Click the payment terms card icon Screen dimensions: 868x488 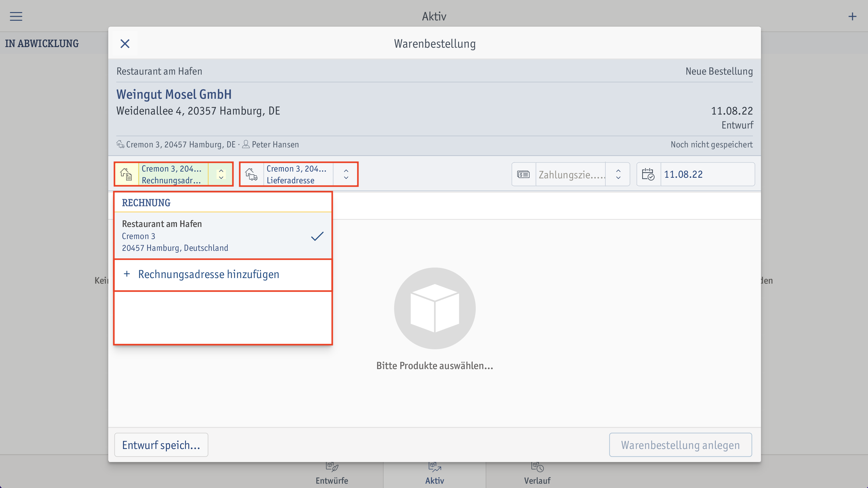523,174
